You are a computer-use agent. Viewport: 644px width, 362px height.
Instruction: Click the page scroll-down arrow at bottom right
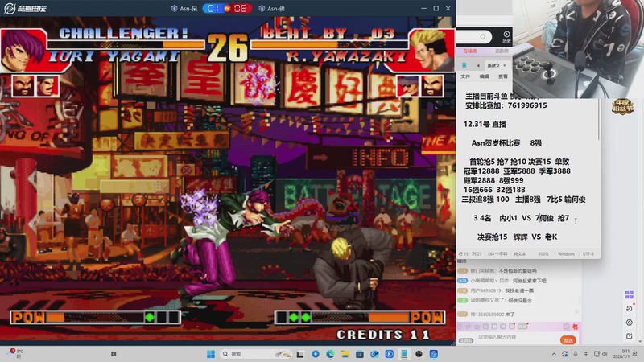pyautogui.click(x=640, y=341)
